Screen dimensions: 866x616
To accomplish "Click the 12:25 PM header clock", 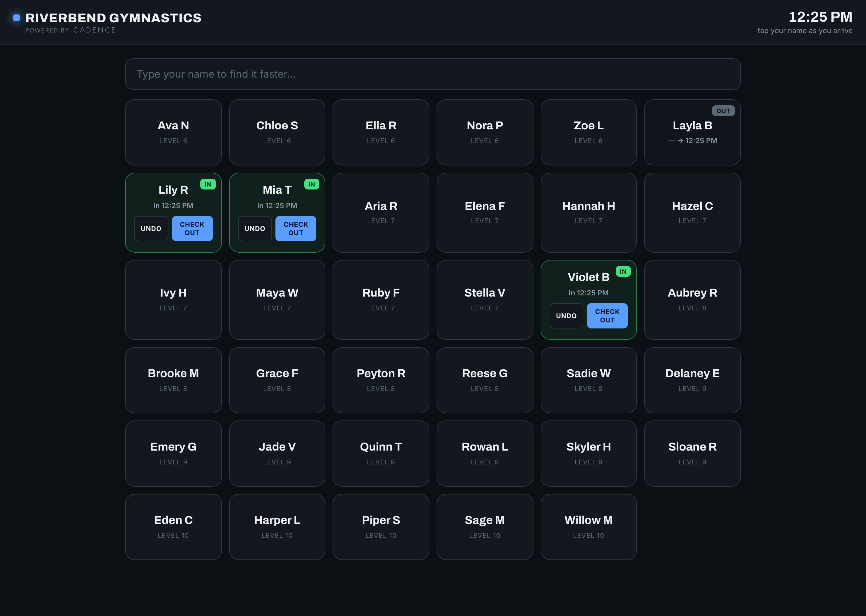I will pyautogui.click(x=820, y=17).
